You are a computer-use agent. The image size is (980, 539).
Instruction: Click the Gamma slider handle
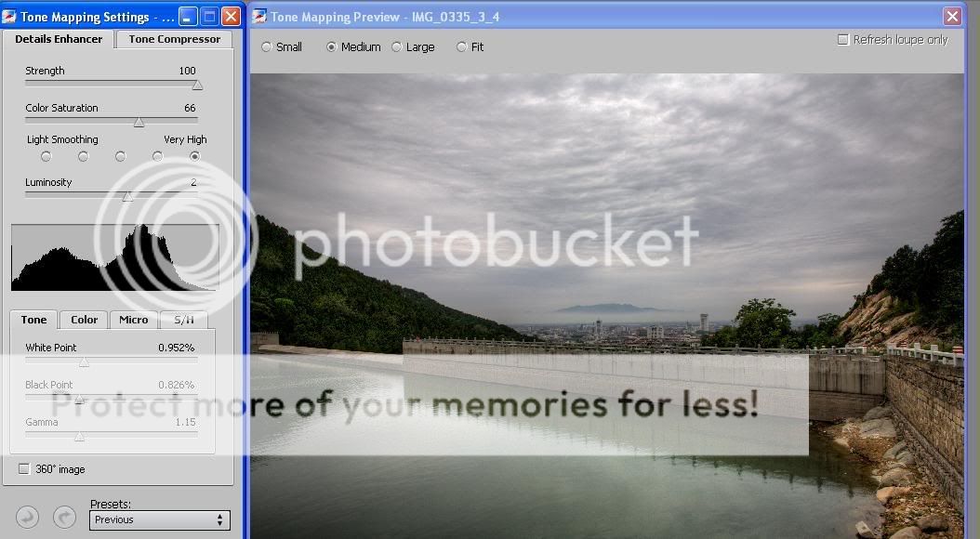pos(79,437)
